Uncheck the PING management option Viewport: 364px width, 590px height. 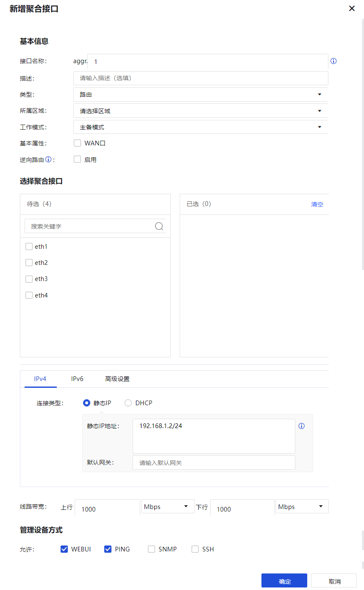coord(108,549)
